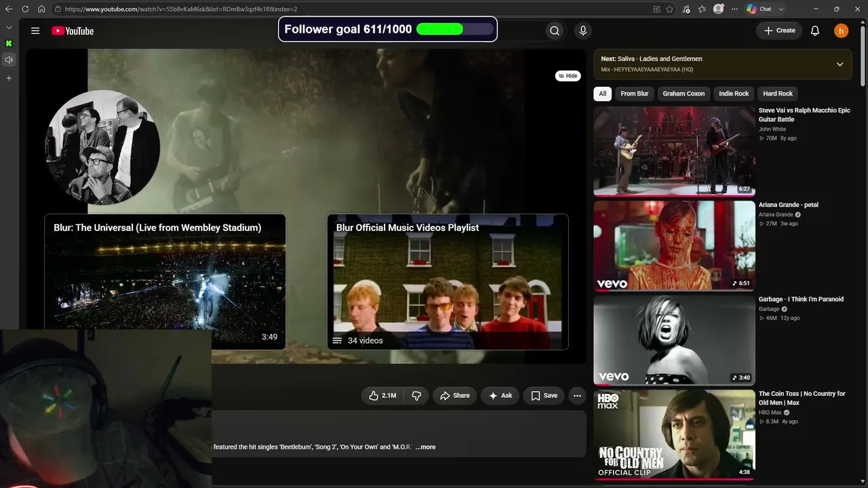
Task: Share the video
Action: pos(455,396)
